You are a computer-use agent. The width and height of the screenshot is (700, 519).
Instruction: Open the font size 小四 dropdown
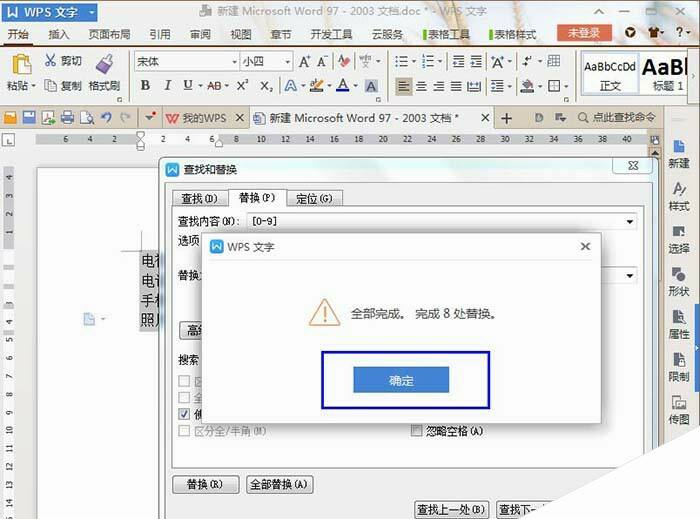(x=288, y=62)
